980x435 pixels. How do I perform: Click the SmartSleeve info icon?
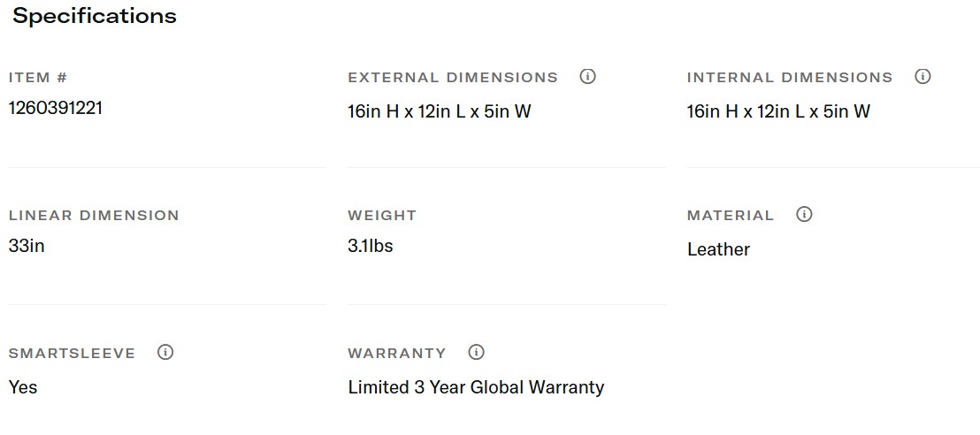click(x=165, y=353)
